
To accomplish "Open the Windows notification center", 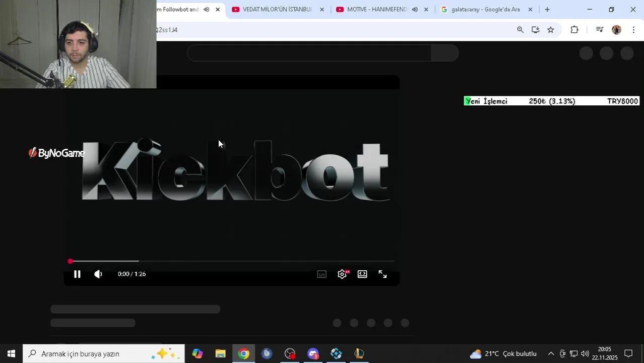I will pos(628,354).
